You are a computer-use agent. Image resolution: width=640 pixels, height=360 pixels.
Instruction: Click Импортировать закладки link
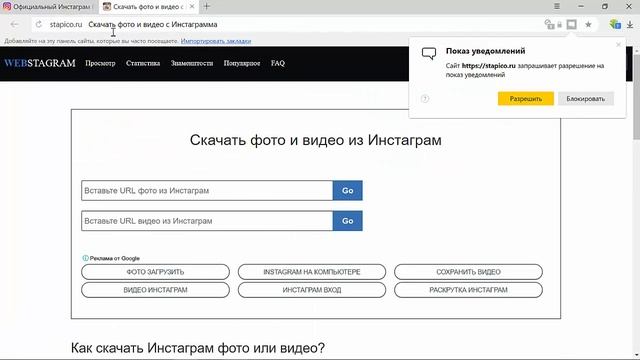(216, 41)
